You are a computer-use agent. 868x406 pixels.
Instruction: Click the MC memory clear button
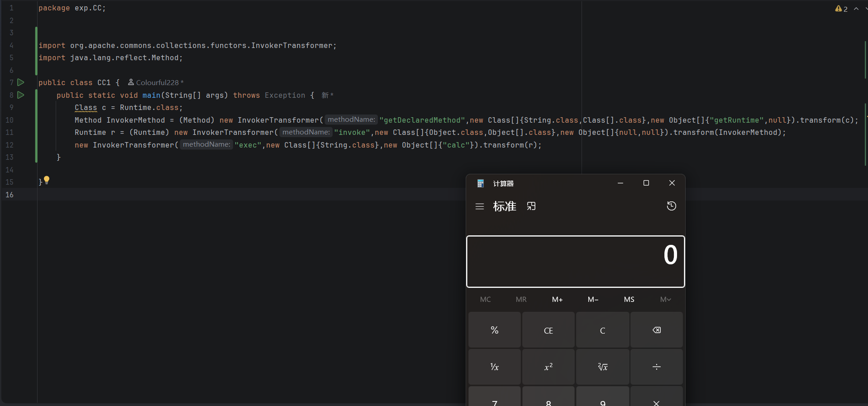click(x=486, y=299)
